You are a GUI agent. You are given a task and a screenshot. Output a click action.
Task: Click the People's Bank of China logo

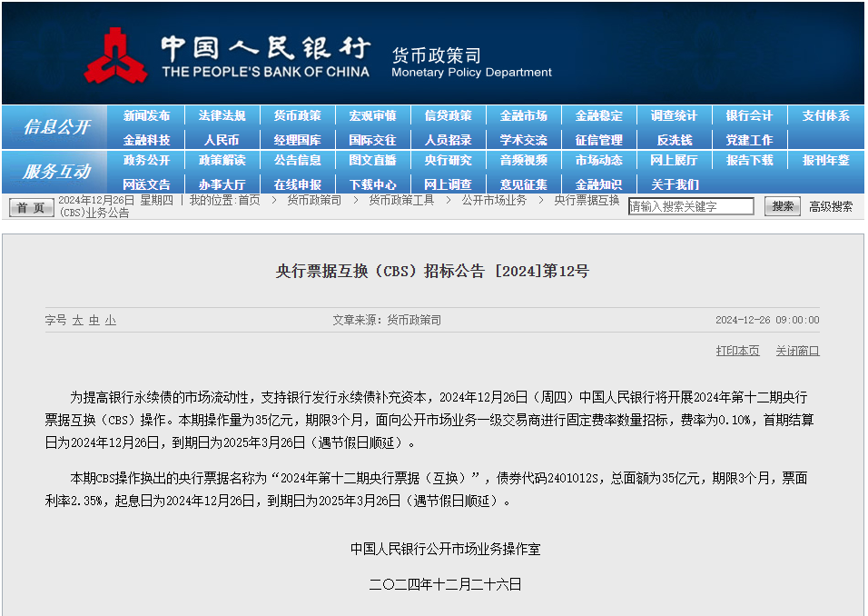[x=115, y=55]
